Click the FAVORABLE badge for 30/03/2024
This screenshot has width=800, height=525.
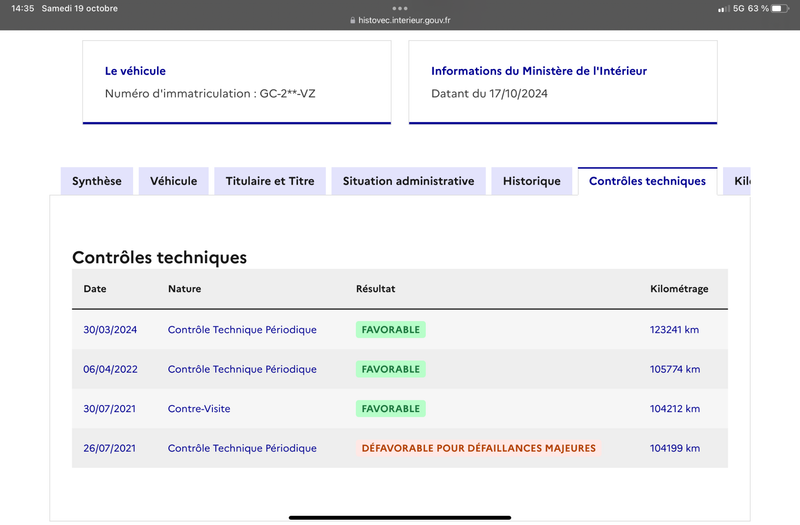(391, 330)
